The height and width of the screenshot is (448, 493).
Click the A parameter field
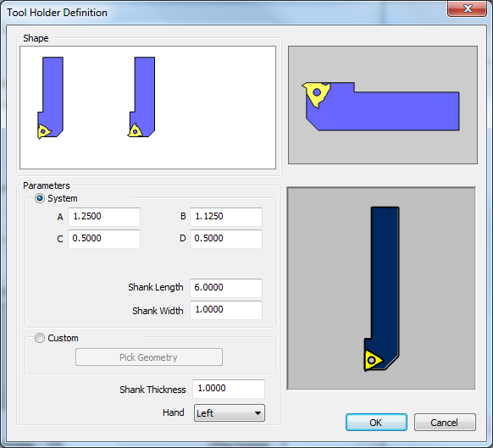click(104, 217)
